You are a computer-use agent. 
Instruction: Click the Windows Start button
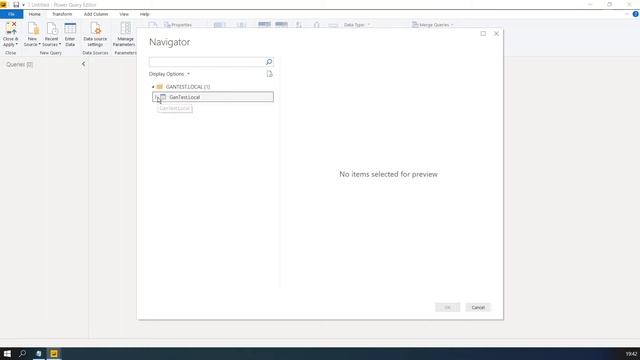7,353
